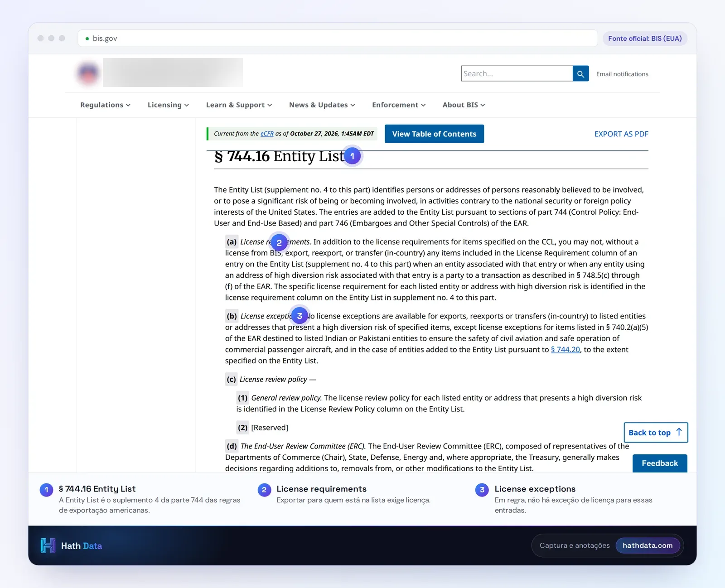Click the (a) paragraph marker
Viewport: 725px width, 588px height.
tap(232, 242)
